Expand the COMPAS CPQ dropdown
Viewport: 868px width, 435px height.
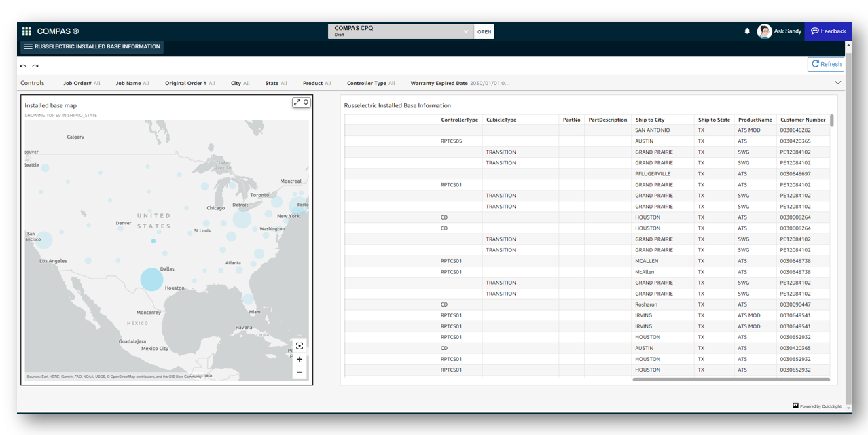466,31
